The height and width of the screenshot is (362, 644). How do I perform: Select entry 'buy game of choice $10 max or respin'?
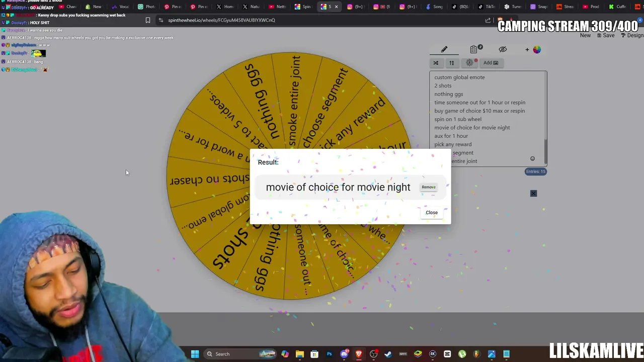(479, 111)
